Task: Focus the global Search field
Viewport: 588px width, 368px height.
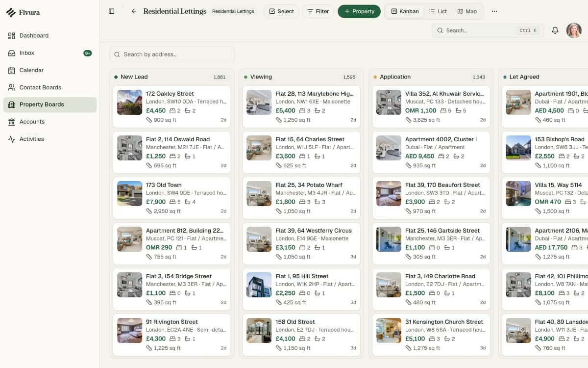Action: click(x=488, y=30)
